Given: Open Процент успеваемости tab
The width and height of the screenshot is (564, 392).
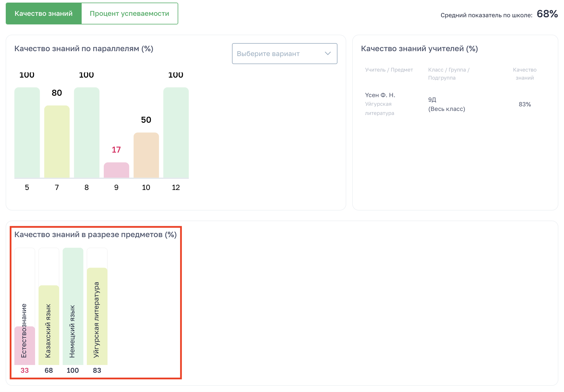Looking at the screenshot, I should tap(129, 14).
